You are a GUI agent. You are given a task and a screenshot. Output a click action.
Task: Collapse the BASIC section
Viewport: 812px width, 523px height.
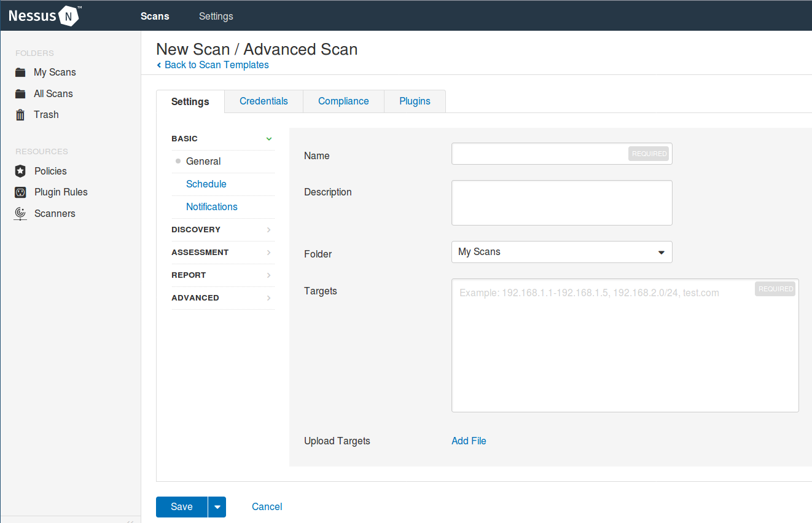222,139
